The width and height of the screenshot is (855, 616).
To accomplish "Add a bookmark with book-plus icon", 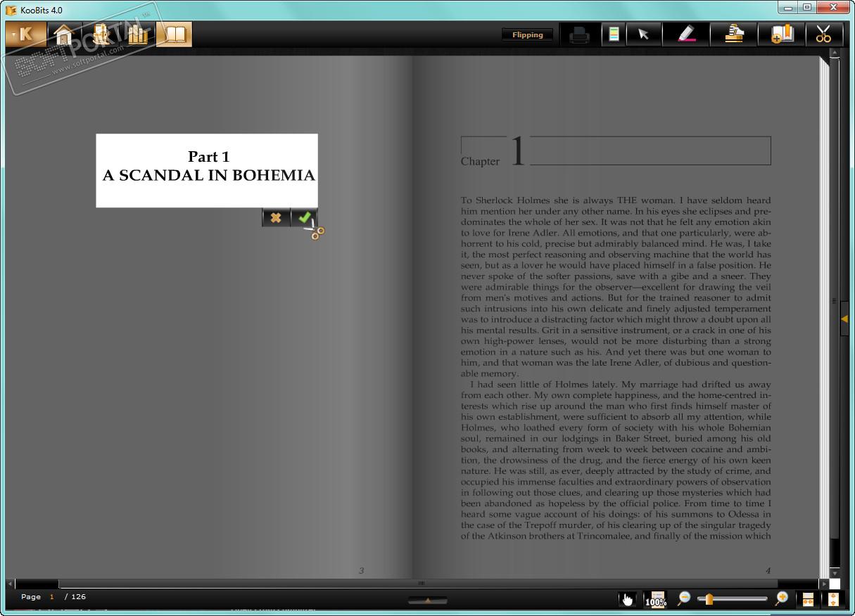I will tap(782, 34).
